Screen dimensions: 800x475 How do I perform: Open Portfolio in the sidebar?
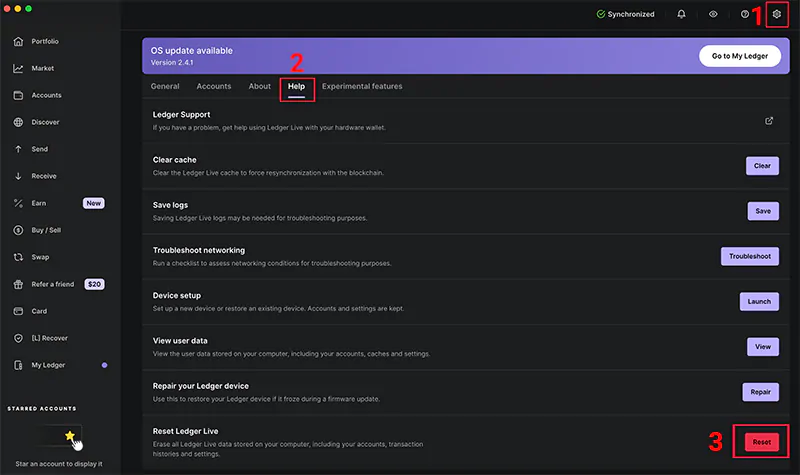pyautogui.click(x=45, y=42)
